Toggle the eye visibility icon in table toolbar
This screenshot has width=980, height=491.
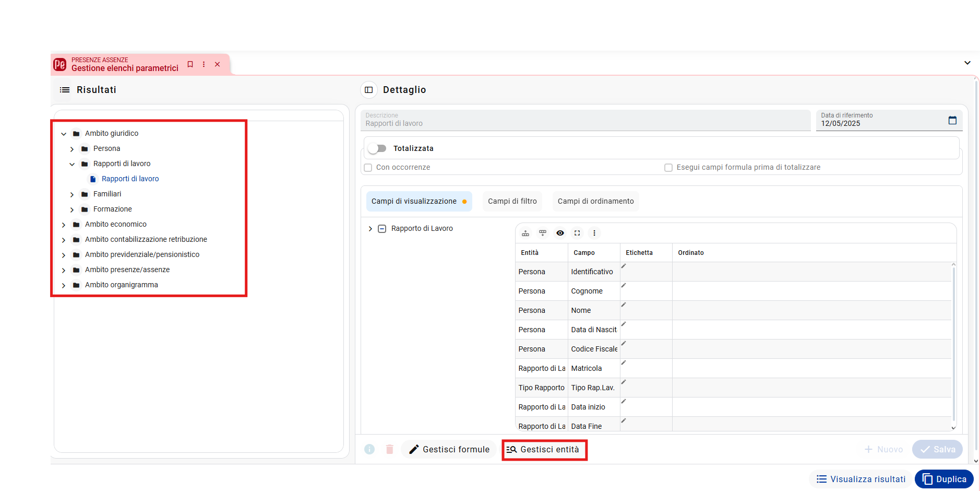(x=560, y=233)
